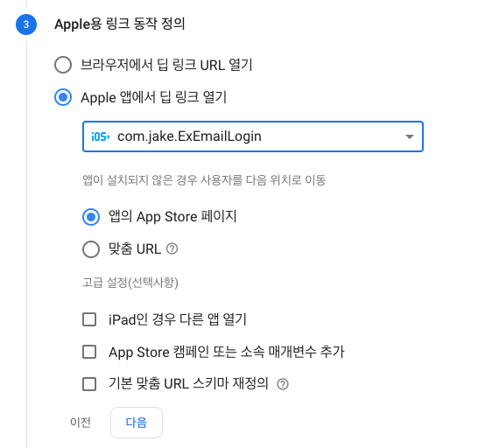Choose '앱의 App Store 페이지' radio option
Image resolution: width=478 pixels, height=448 pixels.
tap(91, 217)
